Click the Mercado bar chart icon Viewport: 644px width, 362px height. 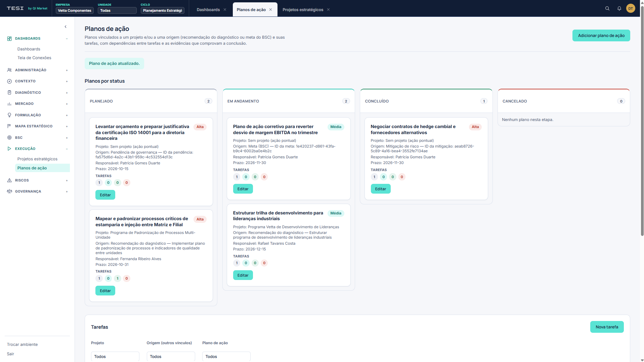pyautogui.click(x=9, y=104)
